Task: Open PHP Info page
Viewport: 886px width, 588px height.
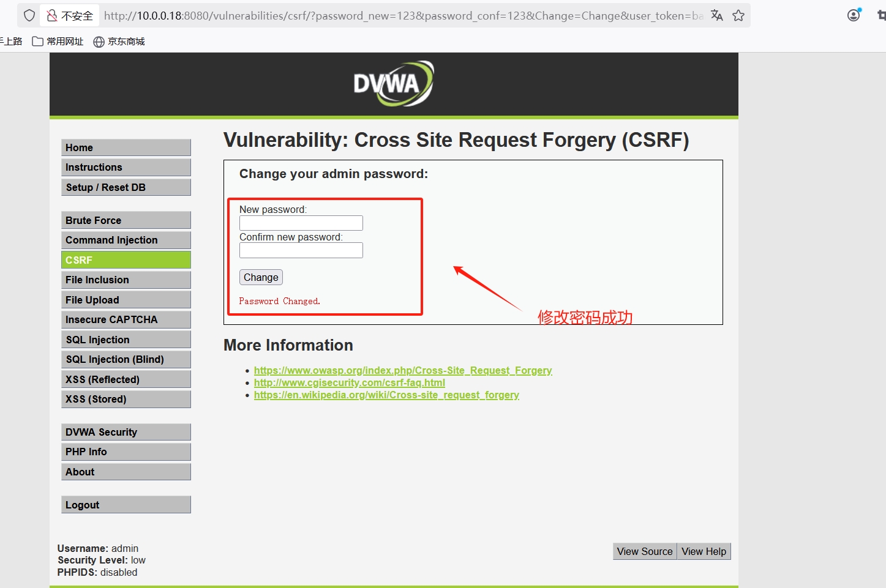Action: 126,452
